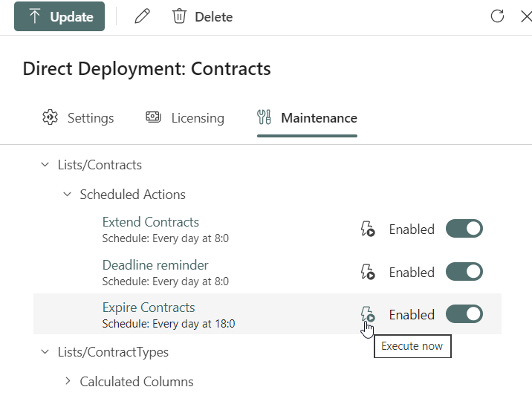Execute Deadline reminder now via lightning icon
The height and width of the screenshot is (410, 532).
coord(368,272)
